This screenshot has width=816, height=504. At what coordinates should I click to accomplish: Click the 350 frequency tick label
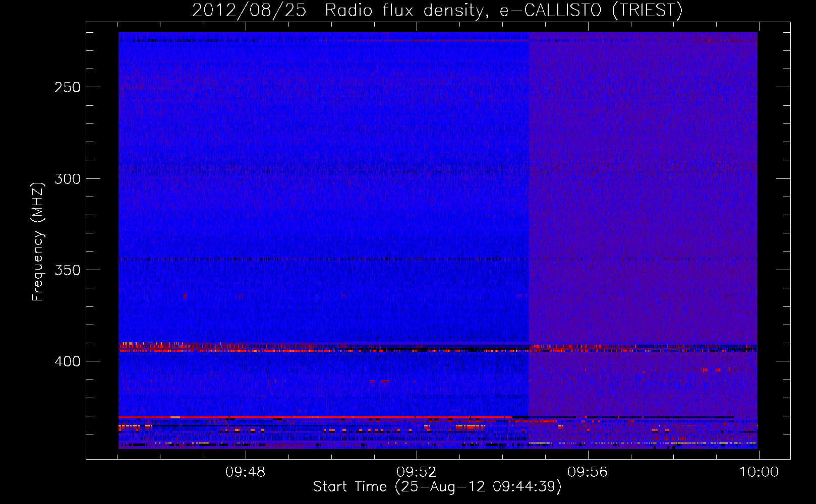[68, 270]
